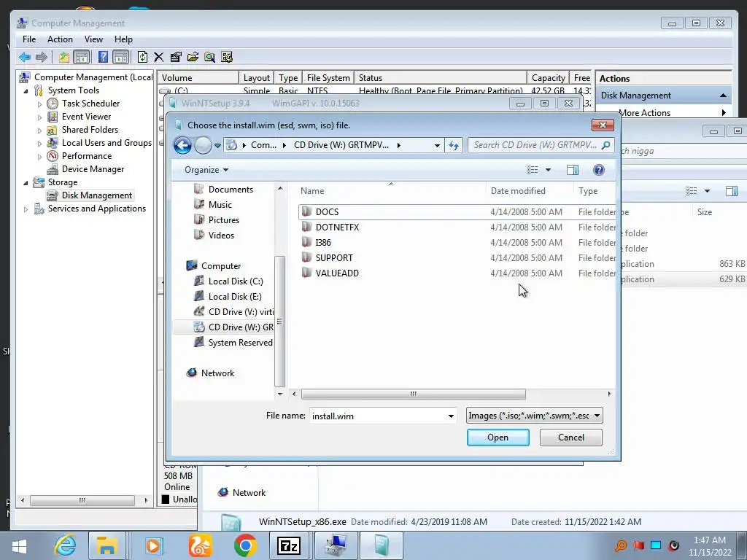Open the view options dropdown arrow in file dialog
This screenshot has width=747, height=560.
(548, 170)
